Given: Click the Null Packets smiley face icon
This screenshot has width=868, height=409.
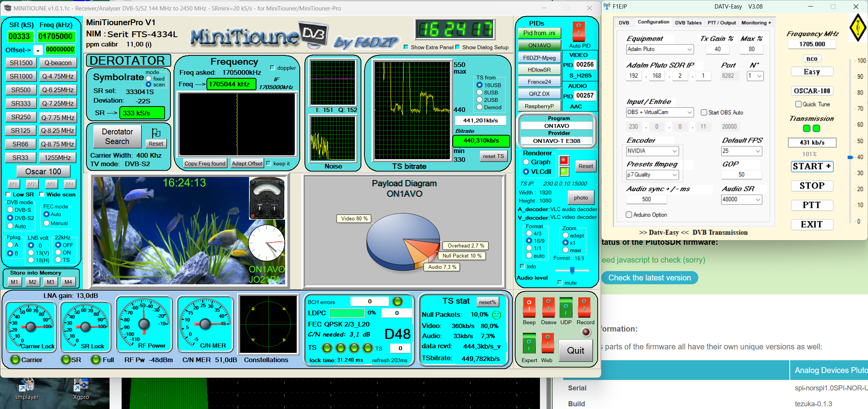Looking at the screenshot, I should tap(496, 314).
